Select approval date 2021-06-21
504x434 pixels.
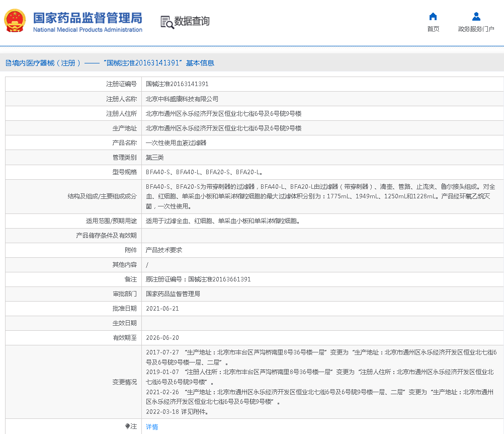tap(162, 309)
